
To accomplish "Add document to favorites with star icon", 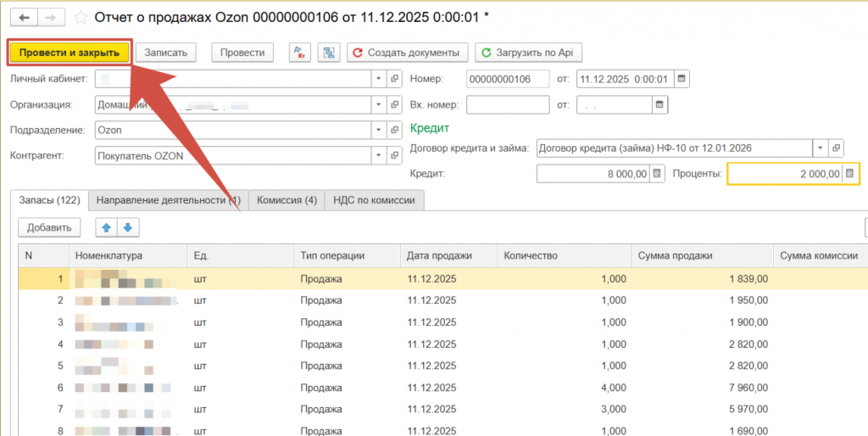I will (x=81, y=18).
